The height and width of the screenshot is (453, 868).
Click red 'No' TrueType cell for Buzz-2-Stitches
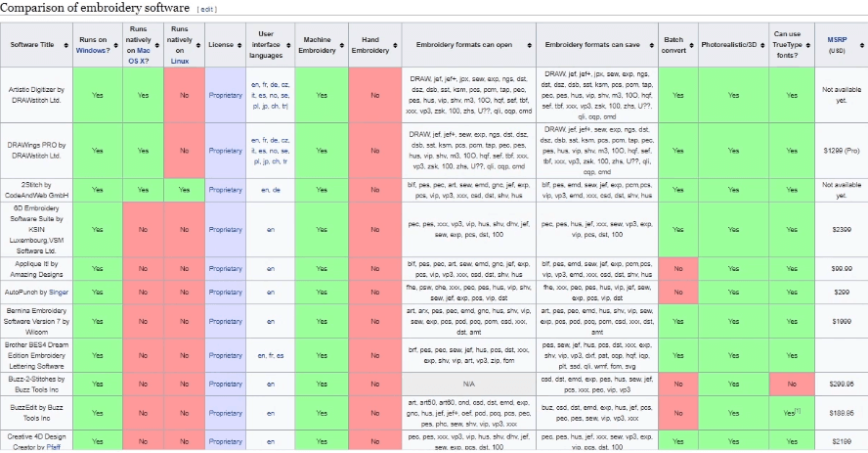792,384
